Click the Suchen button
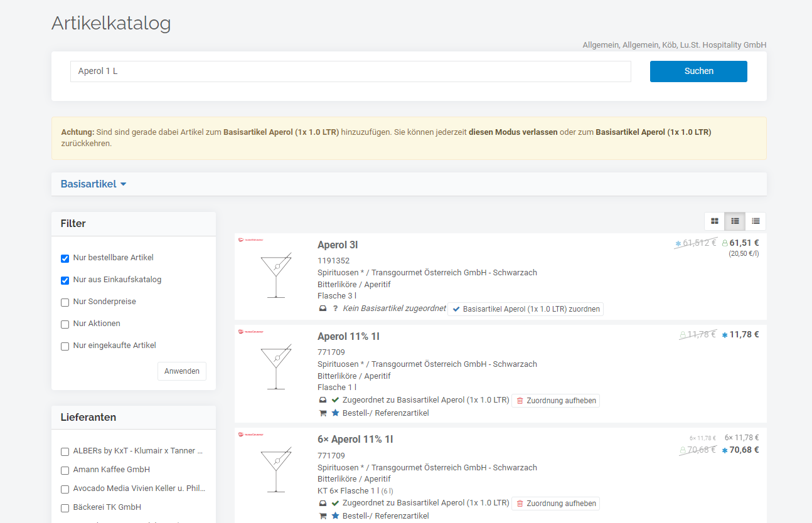Screen dimensions: 812x523 [x=698, y=71]
